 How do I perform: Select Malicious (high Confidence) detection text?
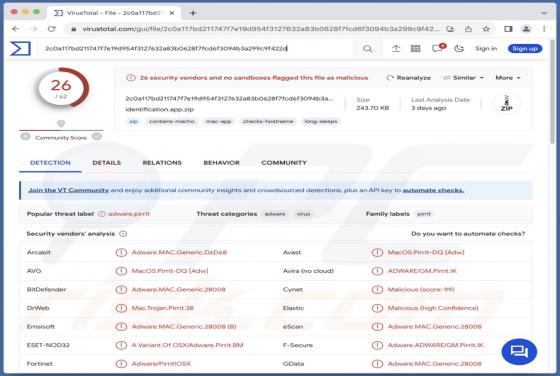tap(433, 308)
